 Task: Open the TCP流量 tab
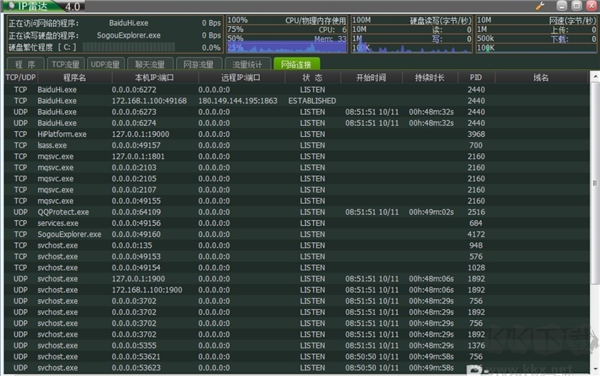[x=65, y=64]
